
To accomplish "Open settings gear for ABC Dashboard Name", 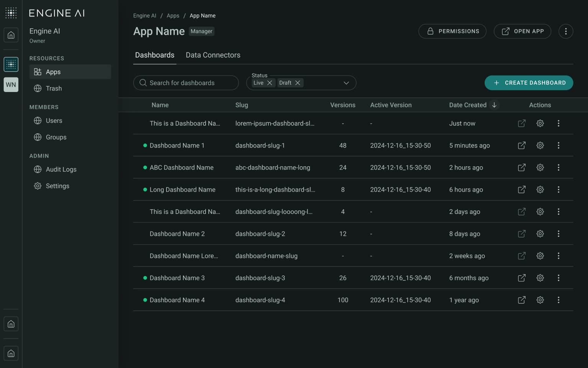I will coord(540,168).
